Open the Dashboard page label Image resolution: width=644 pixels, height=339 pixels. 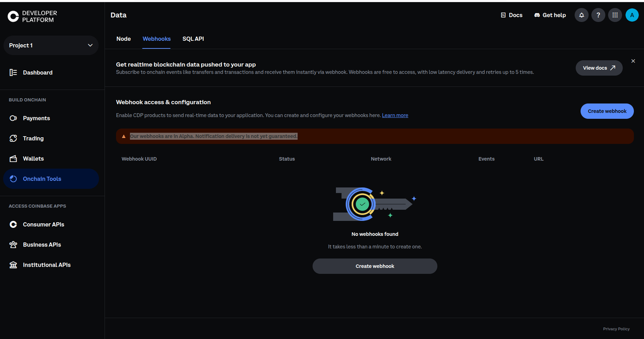(38, 72)
